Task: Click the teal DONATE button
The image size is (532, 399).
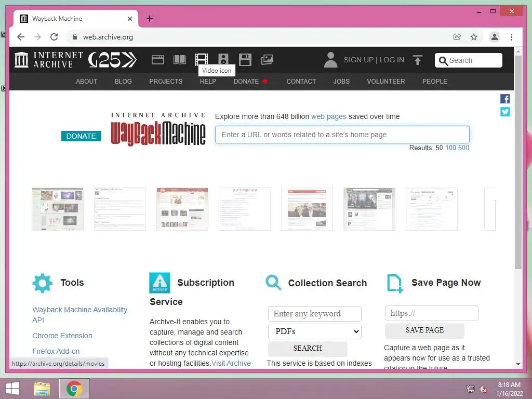Action: 81,136
